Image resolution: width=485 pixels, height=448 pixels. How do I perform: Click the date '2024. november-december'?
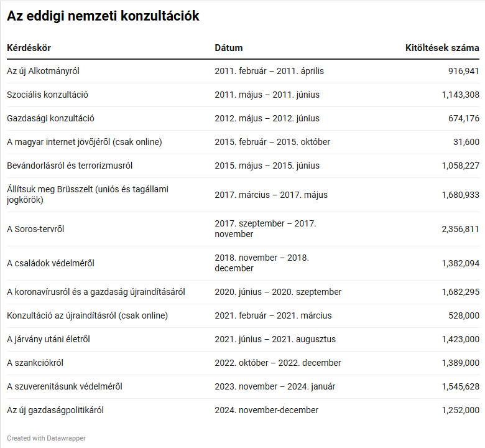[266, 410]
